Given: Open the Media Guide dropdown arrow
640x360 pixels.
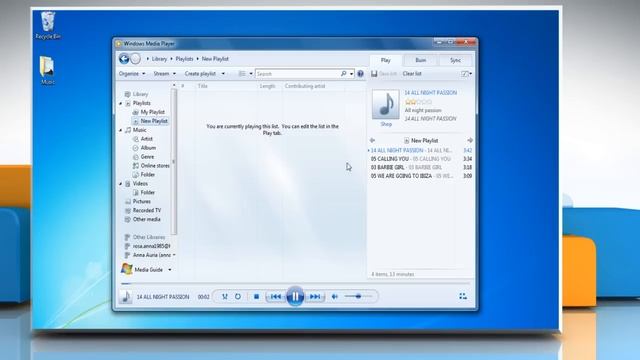Looking at the screenshot, I should pyautogui.click(x=170, y=270).
